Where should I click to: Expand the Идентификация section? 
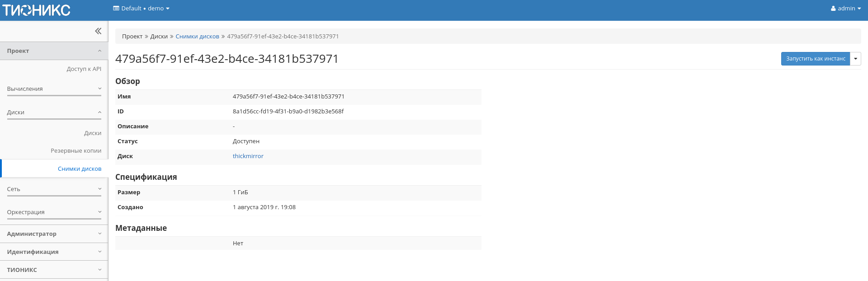[54, 252]
